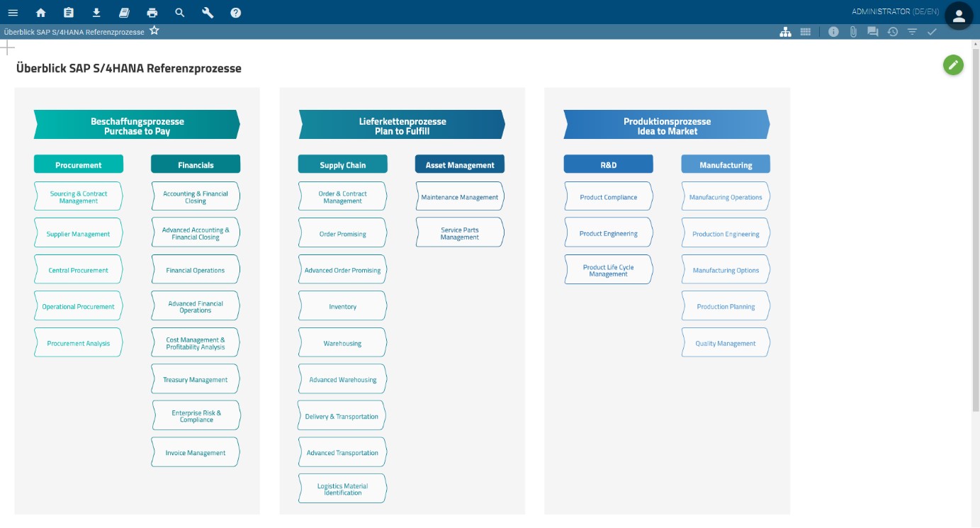Open the search magnifier icon
This screenshot has height=528, width=980.
(180, 12)
